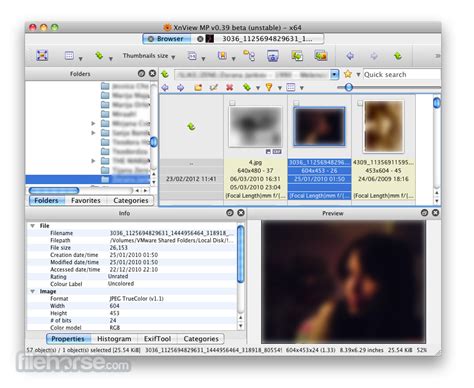Open dropdown arrow next to main toolbar view mode icon
474x388 pixels.
[x=81, y=59]
